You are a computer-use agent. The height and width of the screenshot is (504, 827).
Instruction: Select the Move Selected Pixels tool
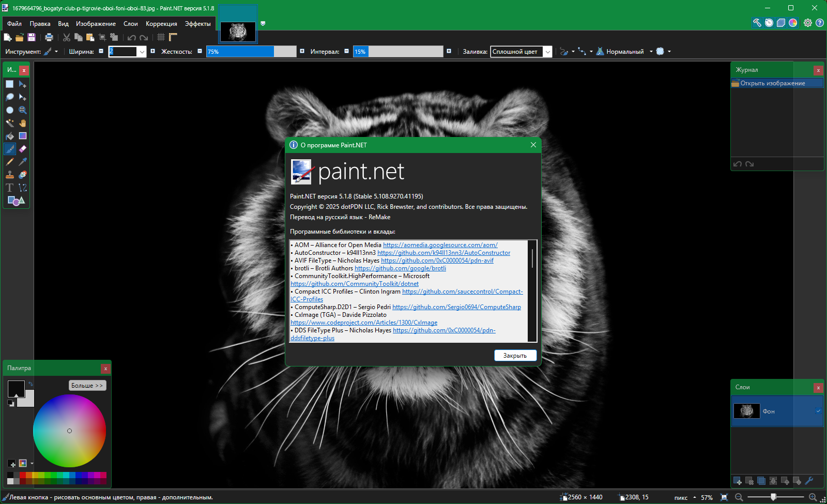click(23, 84)
